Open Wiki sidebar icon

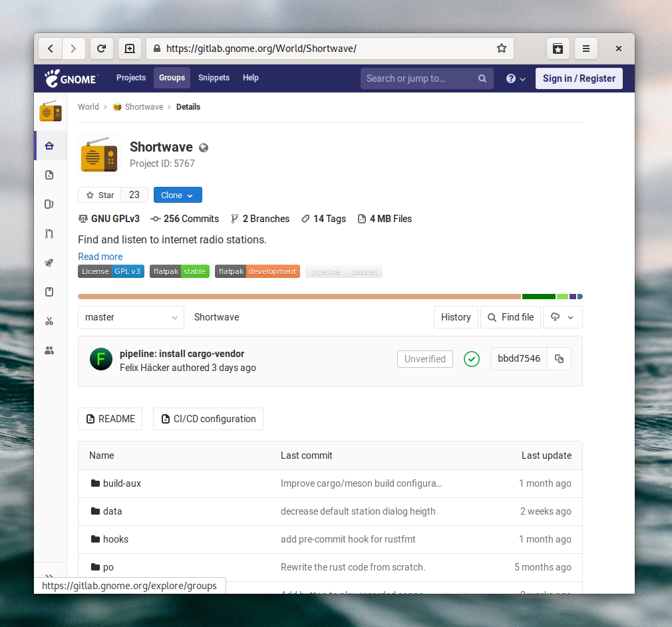[49, 292]
